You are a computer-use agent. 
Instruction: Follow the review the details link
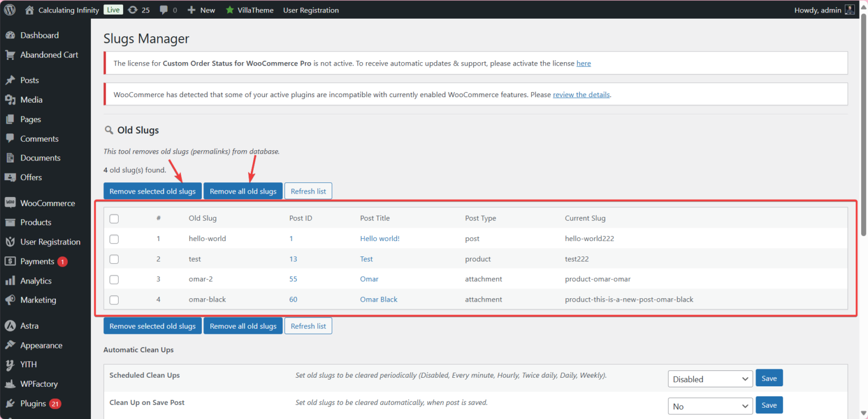tap(581, 94)
